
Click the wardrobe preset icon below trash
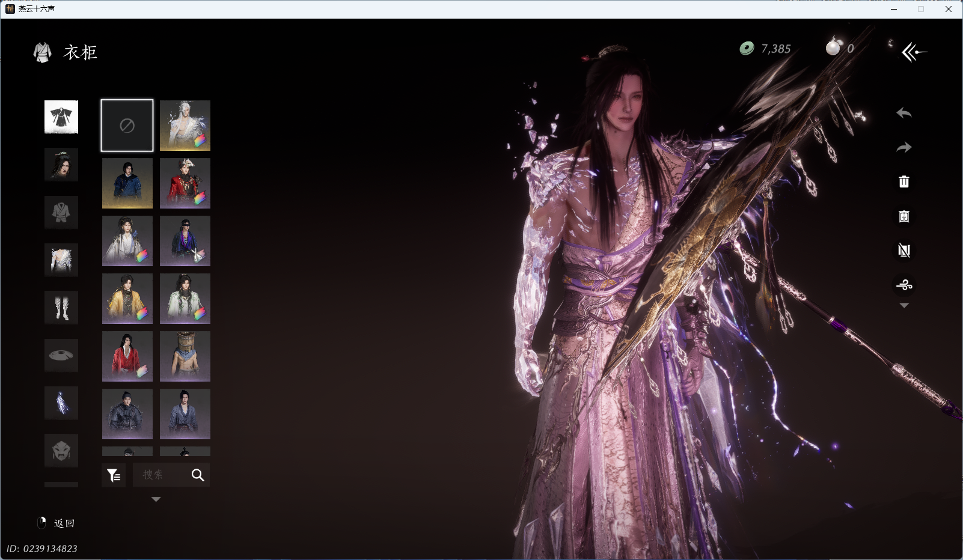coord(903,216)
